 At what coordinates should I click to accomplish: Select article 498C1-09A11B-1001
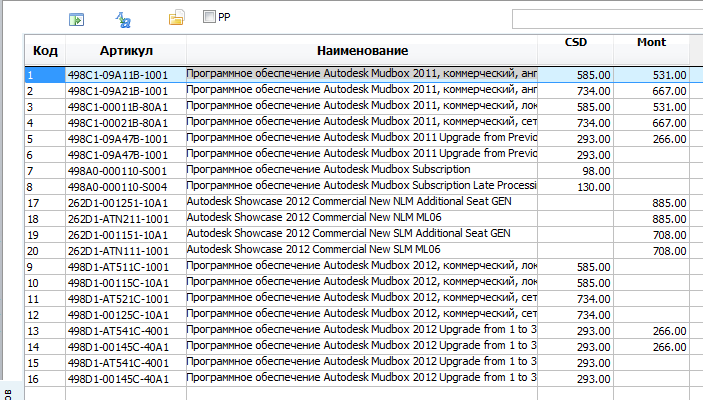(117, 75)
